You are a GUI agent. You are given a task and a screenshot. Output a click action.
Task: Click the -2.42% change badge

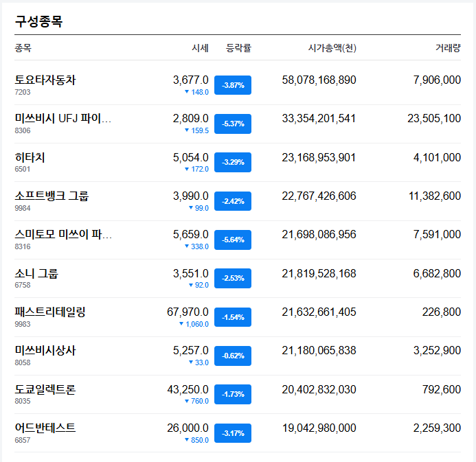[233, 201]
